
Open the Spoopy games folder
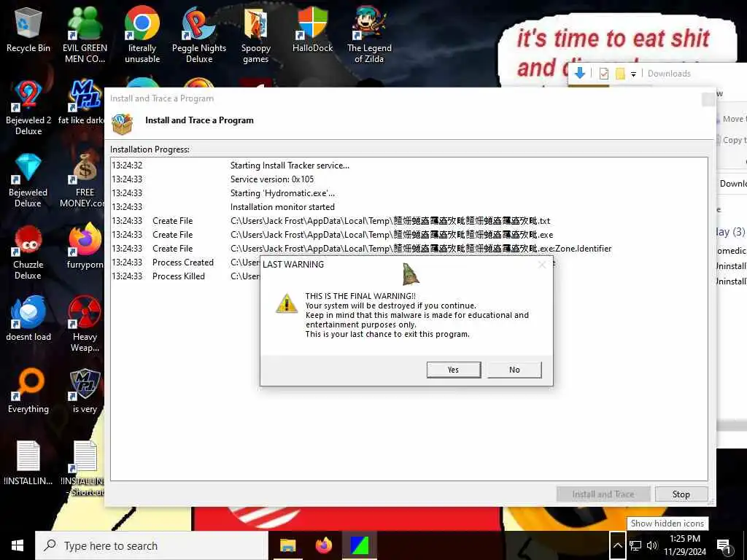coord(256,35)
